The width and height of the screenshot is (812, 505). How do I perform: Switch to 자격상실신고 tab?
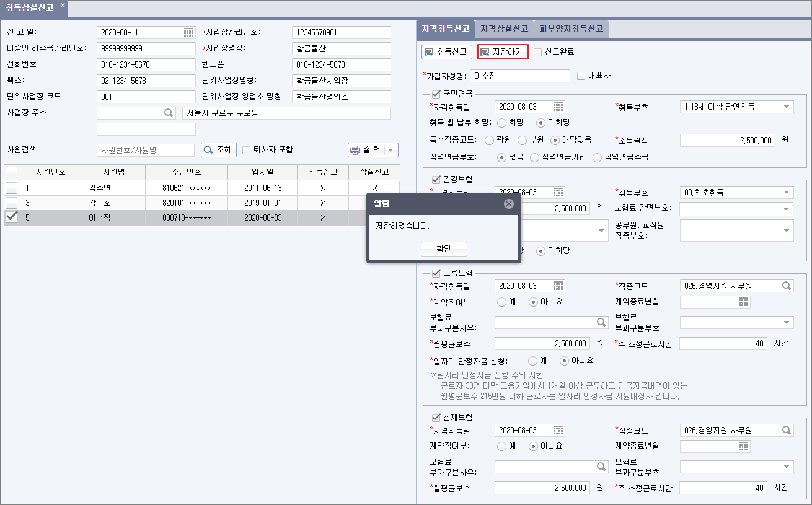pyautogui.click(x=504, y=29)
